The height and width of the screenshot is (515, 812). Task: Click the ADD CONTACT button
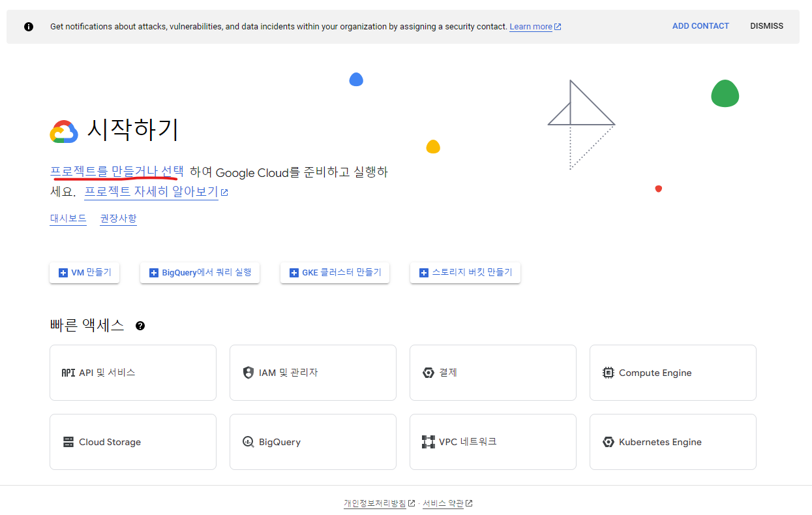700,26
